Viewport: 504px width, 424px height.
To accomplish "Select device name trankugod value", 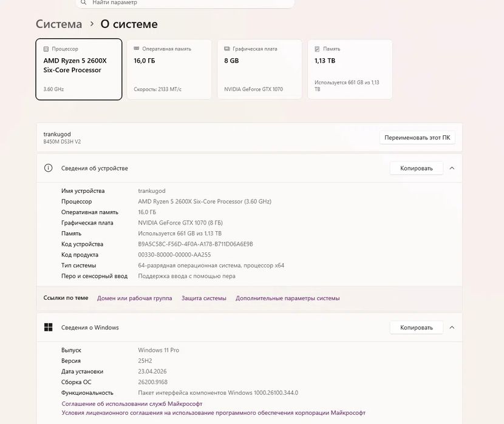I will pos(152,190).
